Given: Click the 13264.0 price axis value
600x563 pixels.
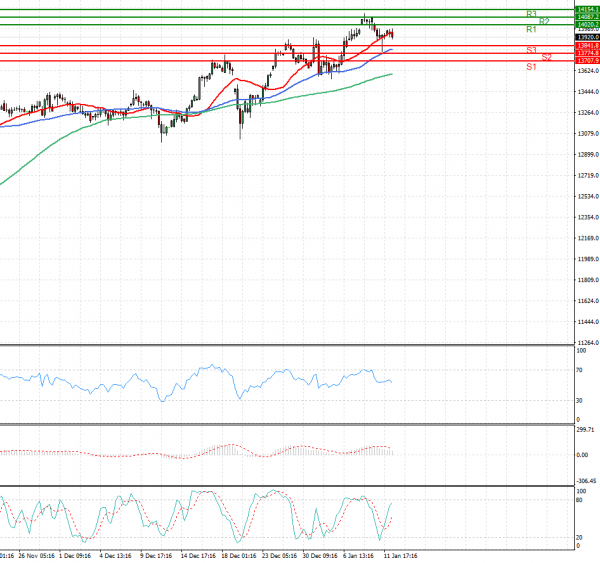Looking at the screenshot, I should coord(588,113).
